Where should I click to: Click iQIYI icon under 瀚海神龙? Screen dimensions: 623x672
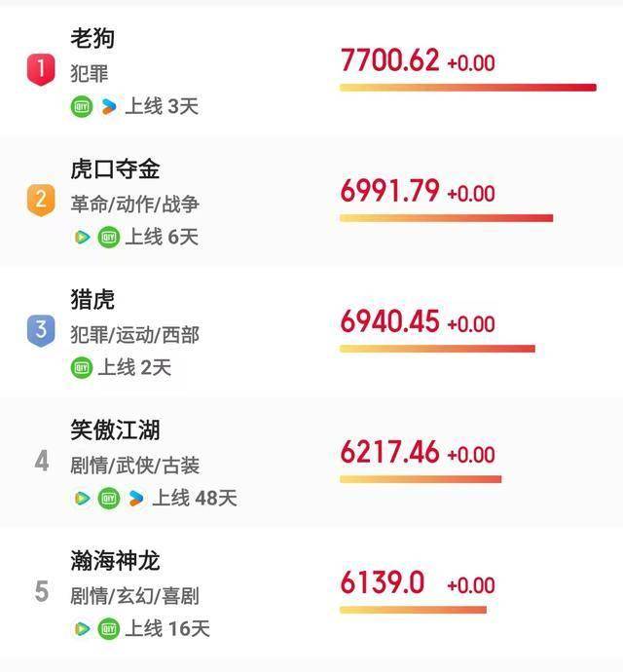click(109, 629)
